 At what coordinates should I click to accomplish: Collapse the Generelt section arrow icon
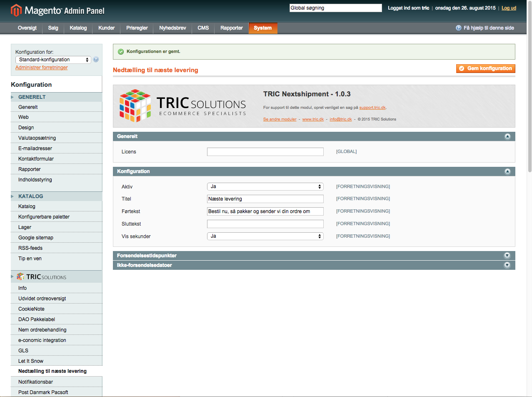(x=507, y=136)
